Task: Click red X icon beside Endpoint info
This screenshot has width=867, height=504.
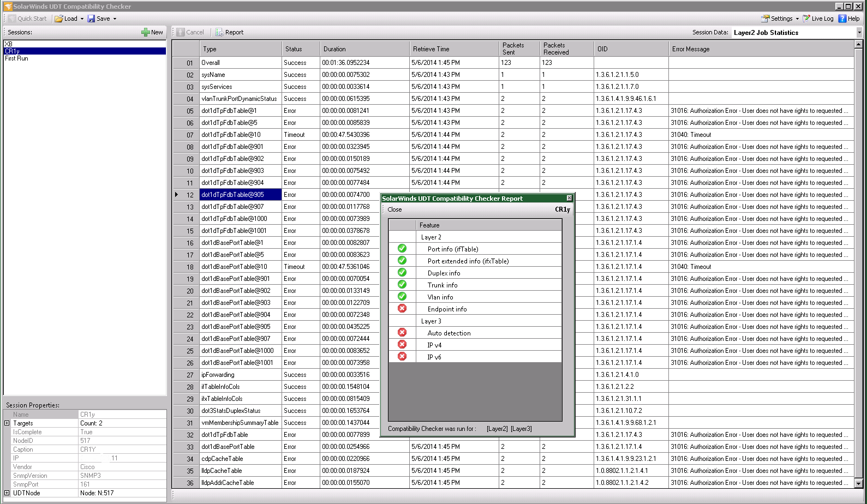Action: click(402, 308)
